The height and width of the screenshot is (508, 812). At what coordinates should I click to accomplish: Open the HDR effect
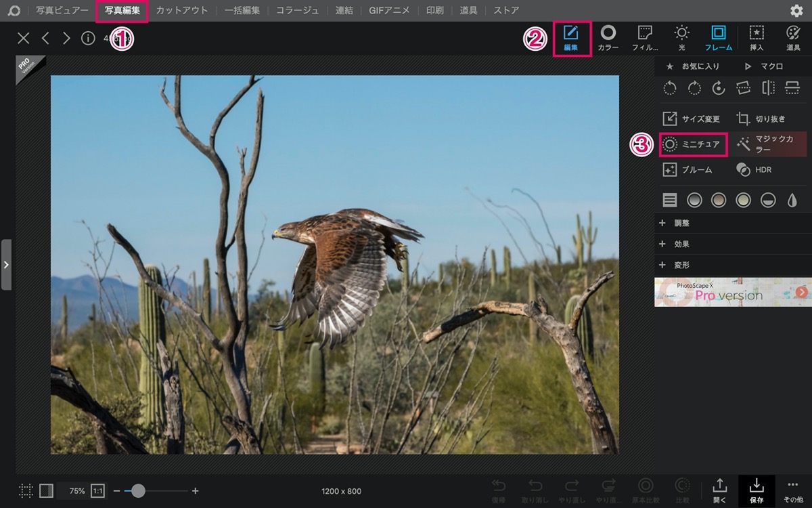coord(754,169)
